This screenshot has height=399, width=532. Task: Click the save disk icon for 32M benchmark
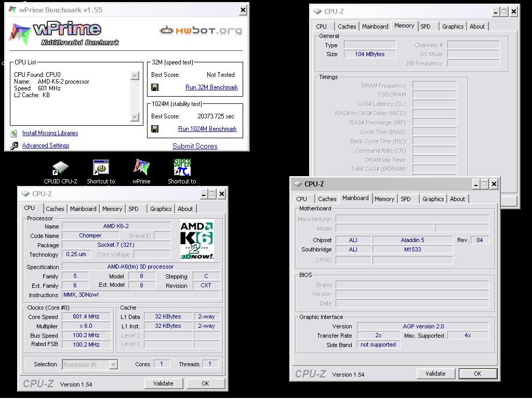(155, 87)
